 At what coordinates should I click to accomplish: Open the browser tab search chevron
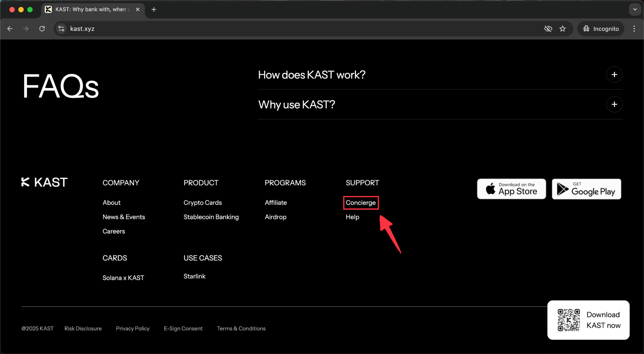point(635,9)
